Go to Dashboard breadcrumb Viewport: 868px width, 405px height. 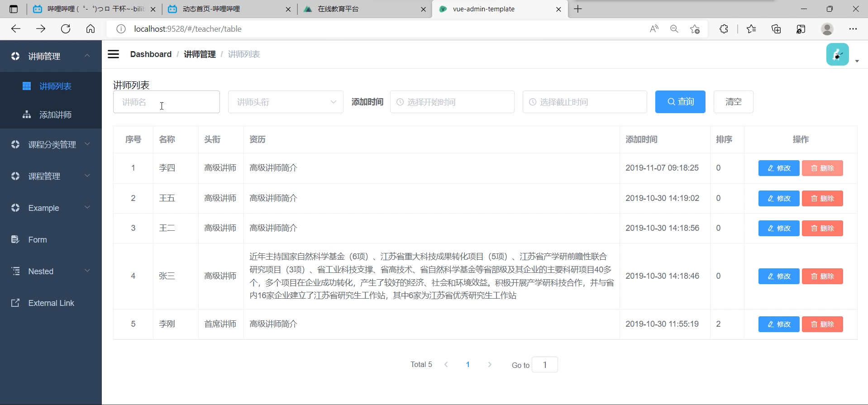pos(151,54)
